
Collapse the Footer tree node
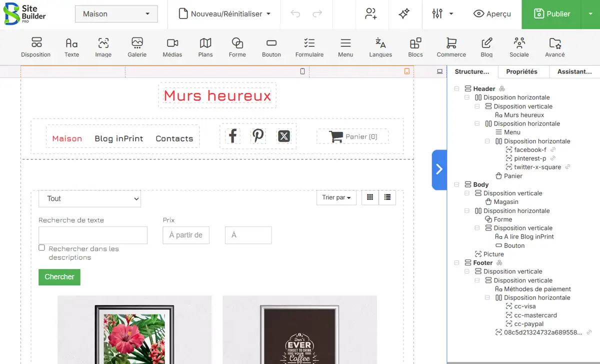[456, 262]
